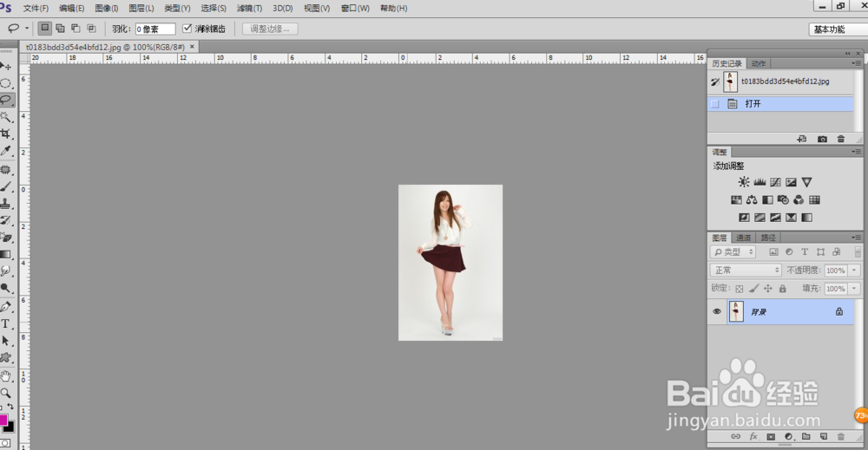Open the fill 填充 slider dropdown
The width and height of the screenshot is (868, 450).
coord(854,289)
